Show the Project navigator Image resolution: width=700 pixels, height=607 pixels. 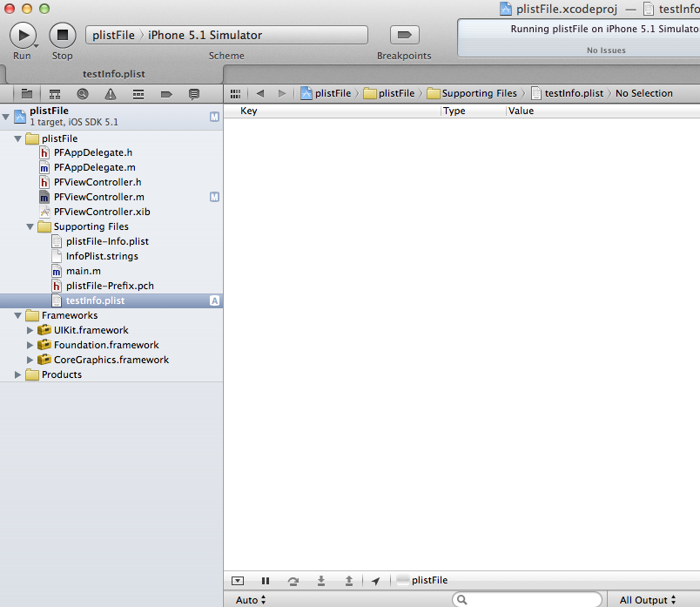[27, 94]
